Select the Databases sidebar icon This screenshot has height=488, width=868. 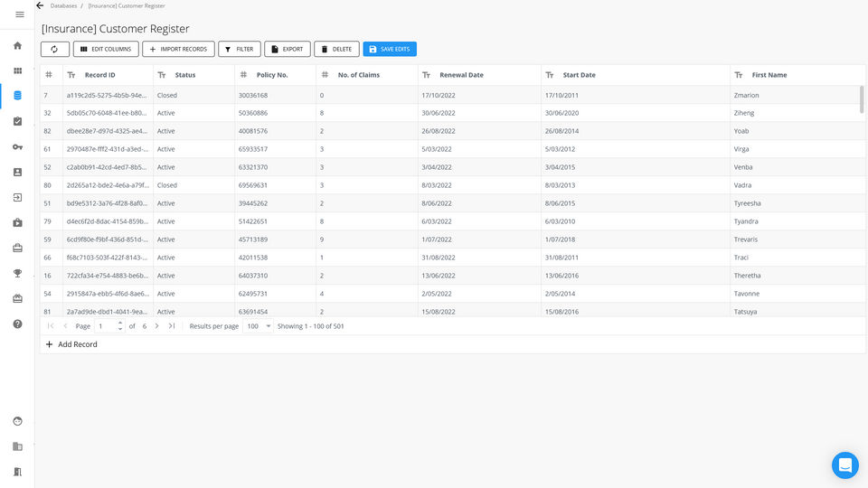point(18,96)
